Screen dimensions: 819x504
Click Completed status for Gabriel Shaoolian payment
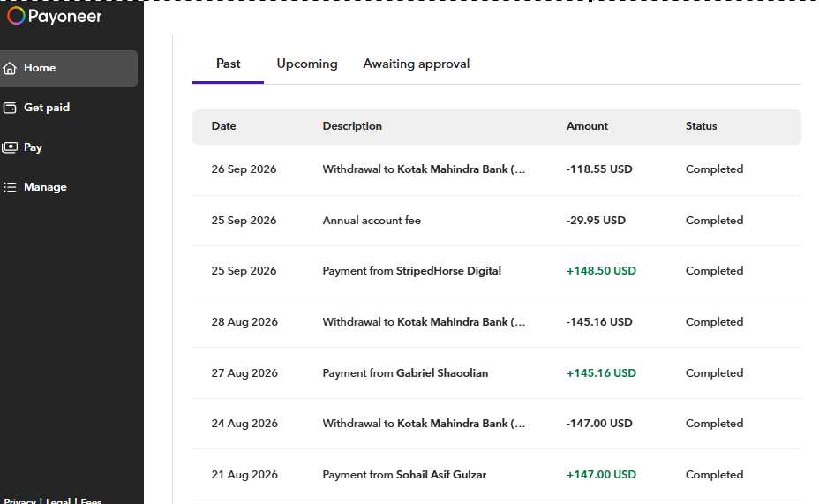click(714, 372)
